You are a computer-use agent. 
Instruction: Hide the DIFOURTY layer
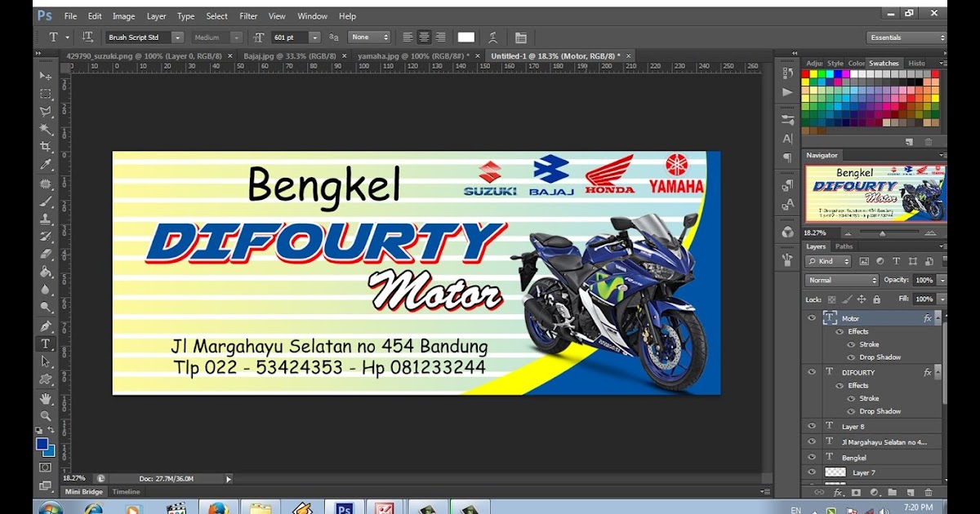pyautogui.click(x=812, y=372)
